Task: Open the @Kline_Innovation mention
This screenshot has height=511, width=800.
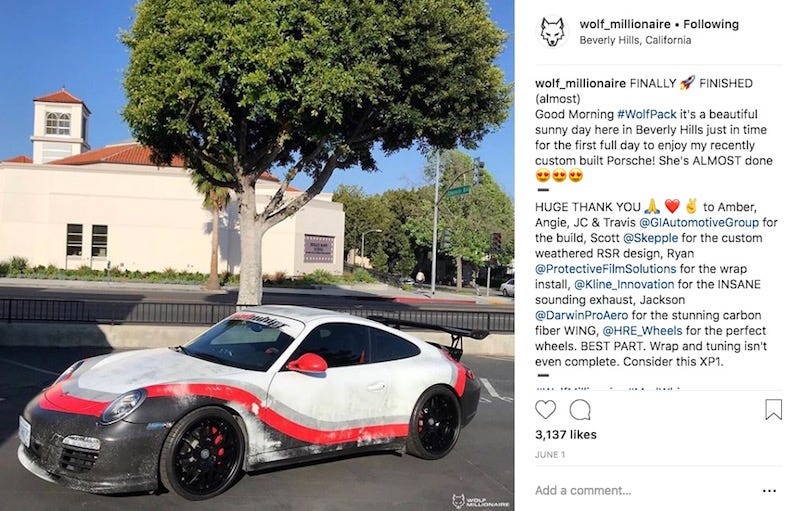Action: point(624,284)
